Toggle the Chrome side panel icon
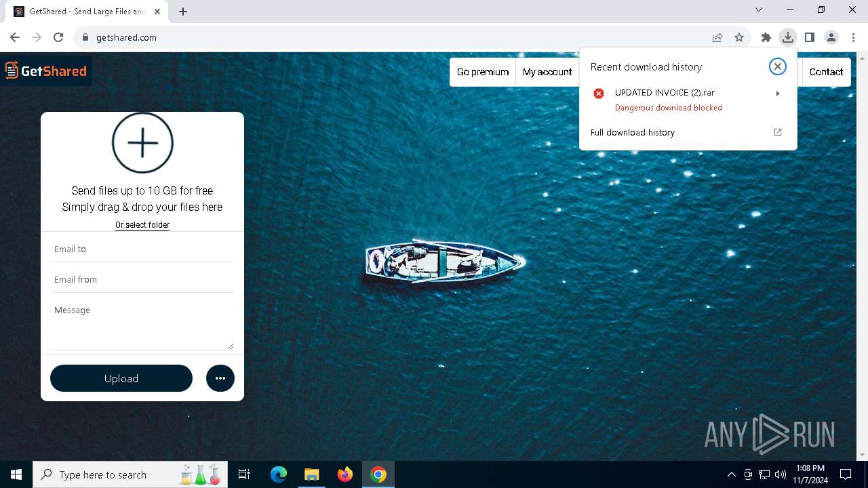 click(810, 37)
